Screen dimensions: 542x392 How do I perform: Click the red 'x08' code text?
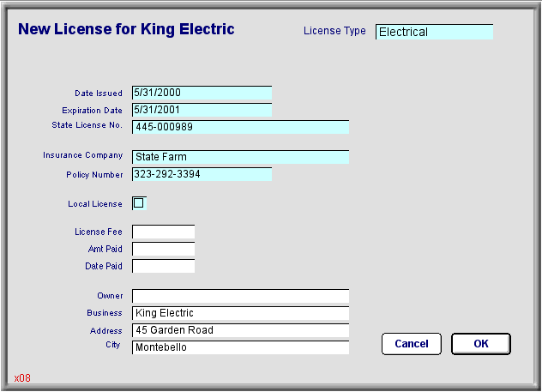click(22, 378)
